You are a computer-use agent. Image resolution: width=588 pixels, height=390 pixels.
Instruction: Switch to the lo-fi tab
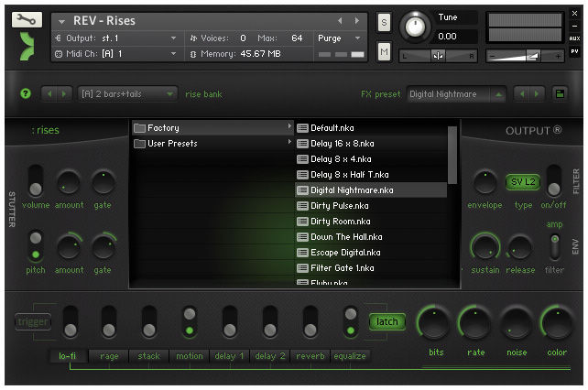pyautogui.click(x=68, y=356)
